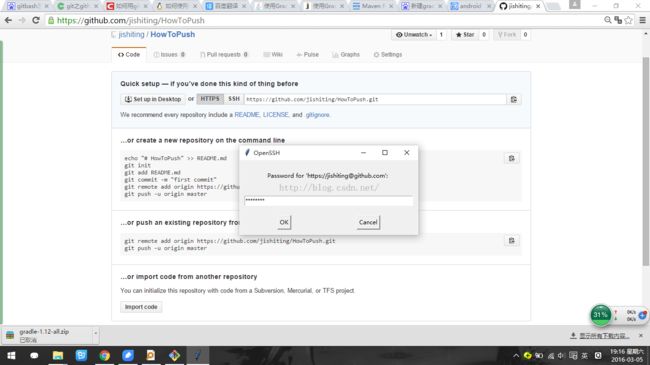Expand the gradle download item options arrow
650x365 pixels.
pos(95,333)
